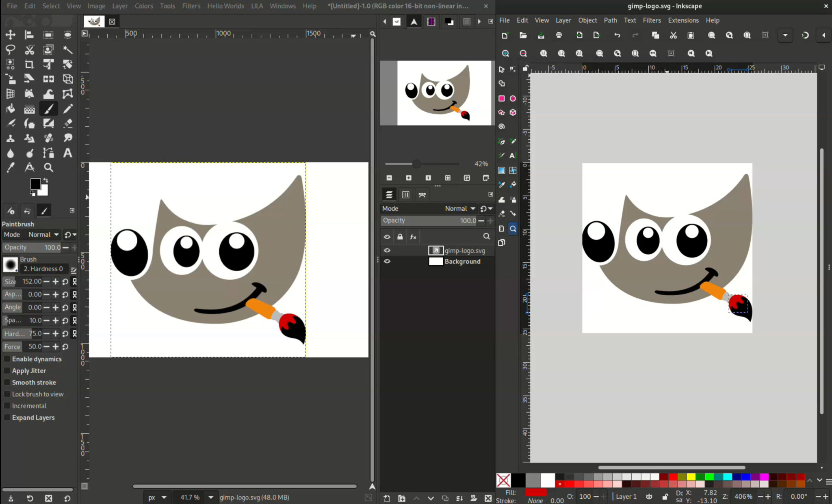Viewport: 832px width, 504px height.
Task: Enable the Apply Jitter checkbox
Action: [7, 371]
